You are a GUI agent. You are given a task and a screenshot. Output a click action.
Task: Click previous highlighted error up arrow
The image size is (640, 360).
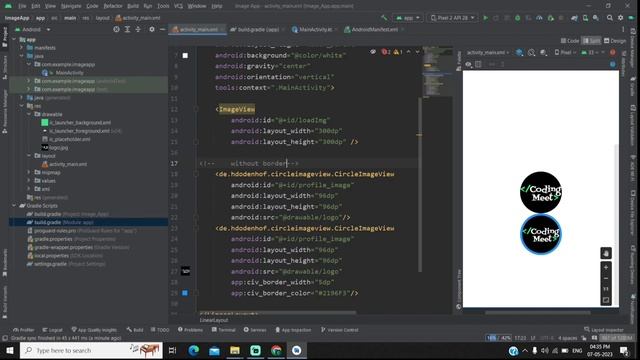pos(409,52)
